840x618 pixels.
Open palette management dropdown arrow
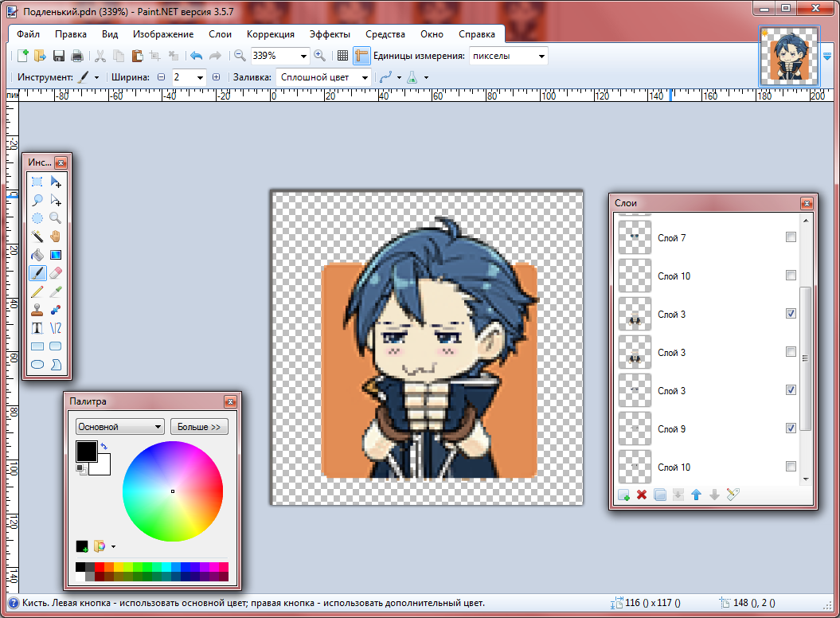(x=113, y=546)
